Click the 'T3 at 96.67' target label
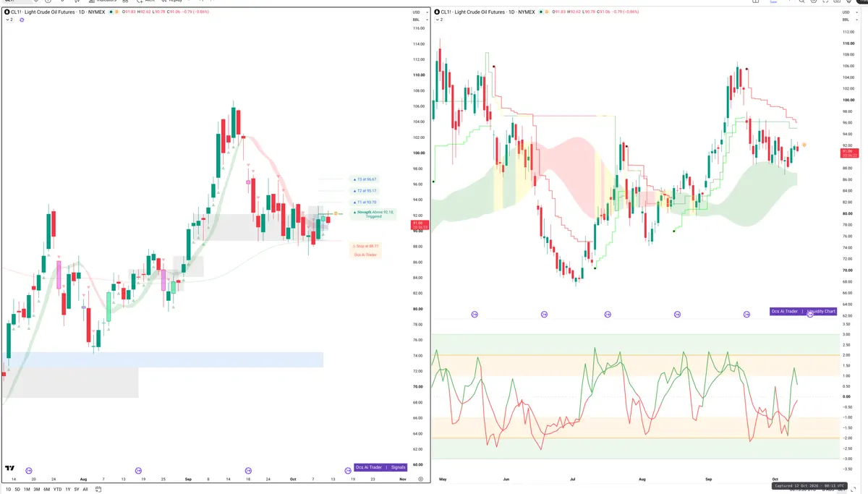 (x=365, y=179)
